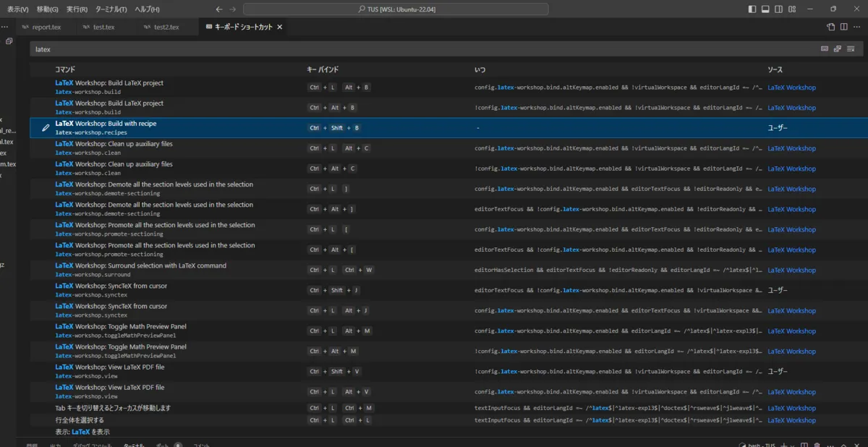
Task: Click LaTeX Workshop source link for View LaTeX PDF
Action: pos(791,391)
